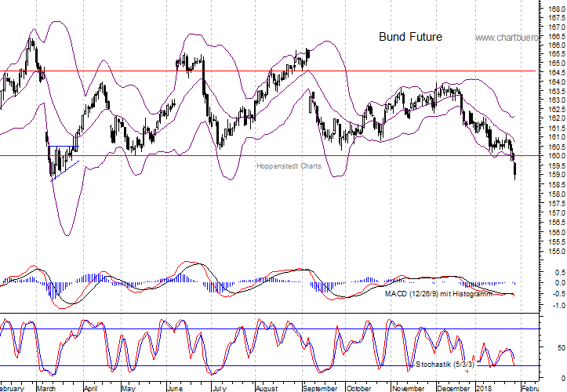Click the 162.0 price axis value
This screenshot has width=567, height=392.
coord(557,118)
